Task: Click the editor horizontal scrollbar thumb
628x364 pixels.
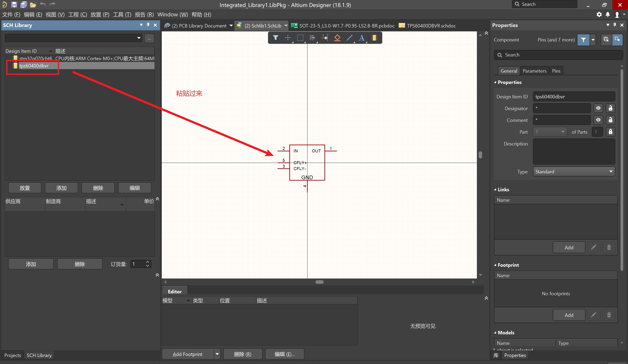Action: click(319, 282)
